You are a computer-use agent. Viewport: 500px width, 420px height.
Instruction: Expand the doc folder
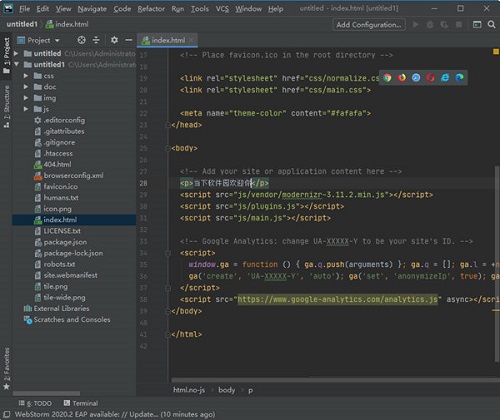pyautogui.click(x=26, y=87)
